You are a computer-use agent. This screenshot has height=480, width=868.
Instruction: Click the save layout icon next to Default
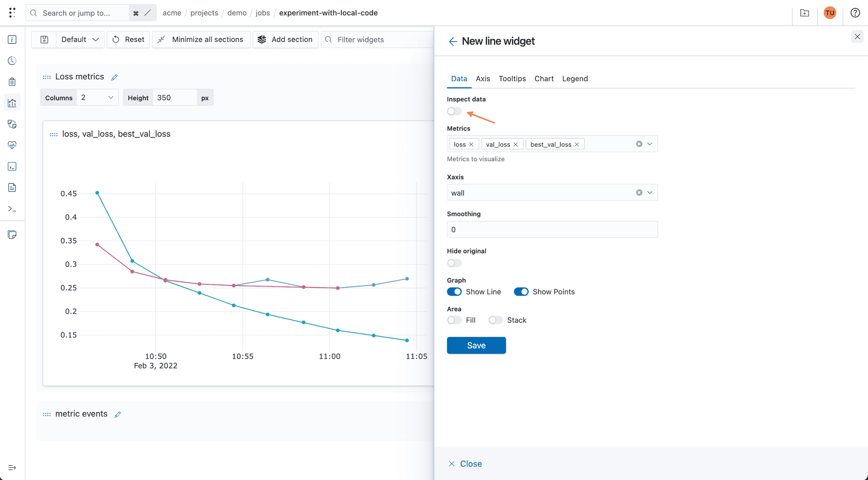click(43, 39)
